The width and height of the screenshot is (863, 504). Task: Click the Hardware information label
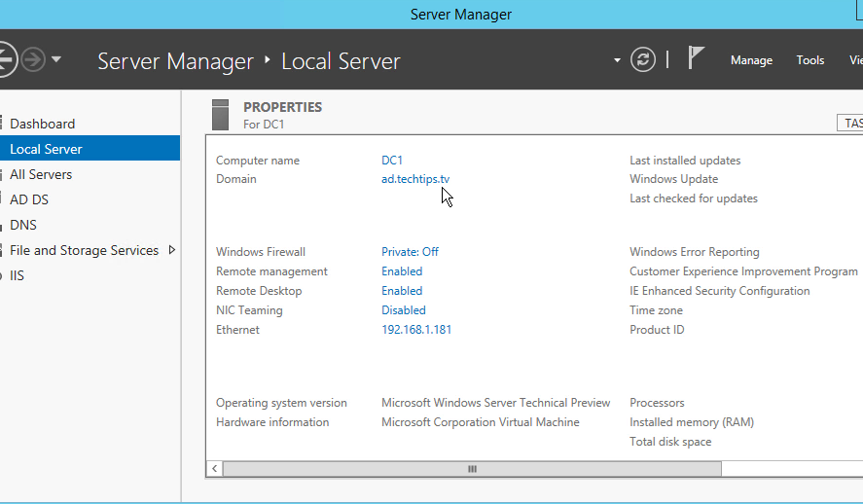coord(271,422)
